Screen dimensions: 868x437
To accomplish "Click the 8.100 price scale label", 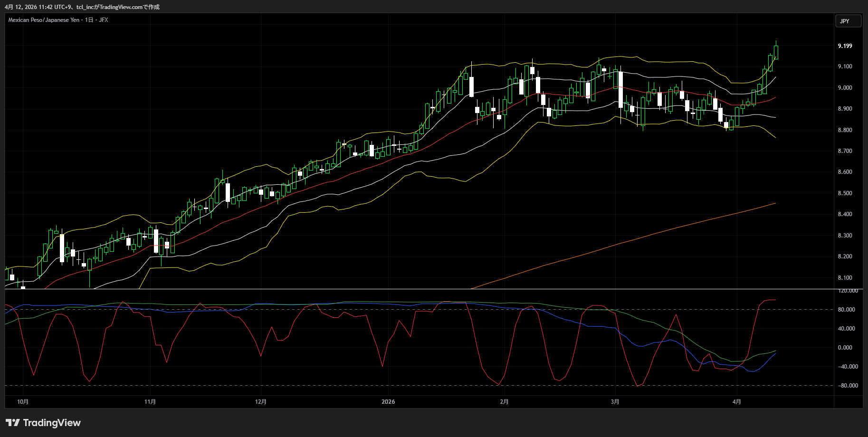I will coord(845,278).
